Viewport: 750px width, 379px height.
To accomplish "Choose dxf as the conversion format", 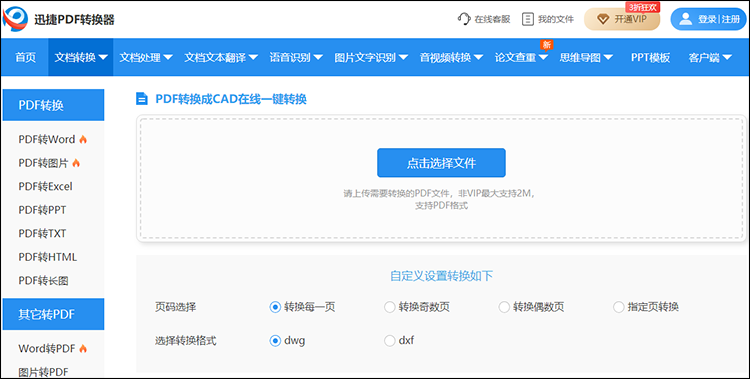I will click(389, 341).
